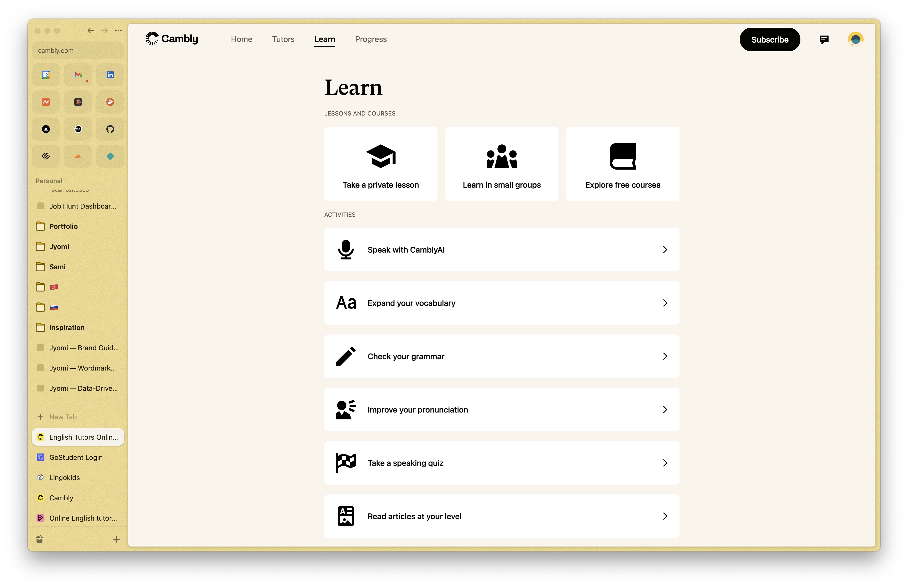Open Check your grammar chevron
The image size is (908, 588).
(665, 356)
